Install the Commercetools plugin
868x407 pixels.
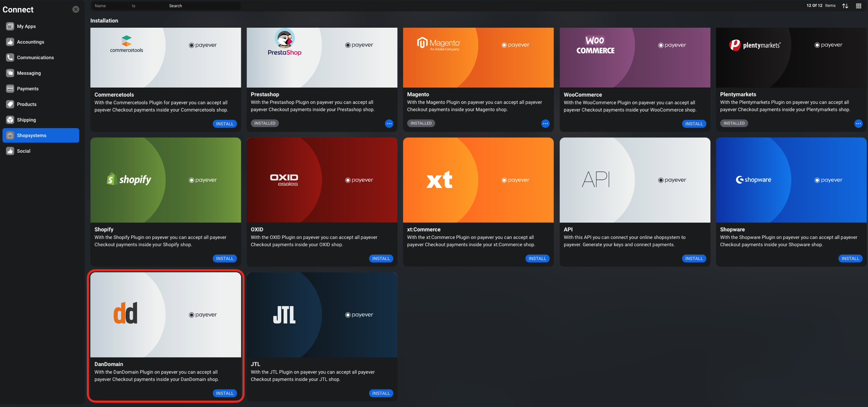224,124
